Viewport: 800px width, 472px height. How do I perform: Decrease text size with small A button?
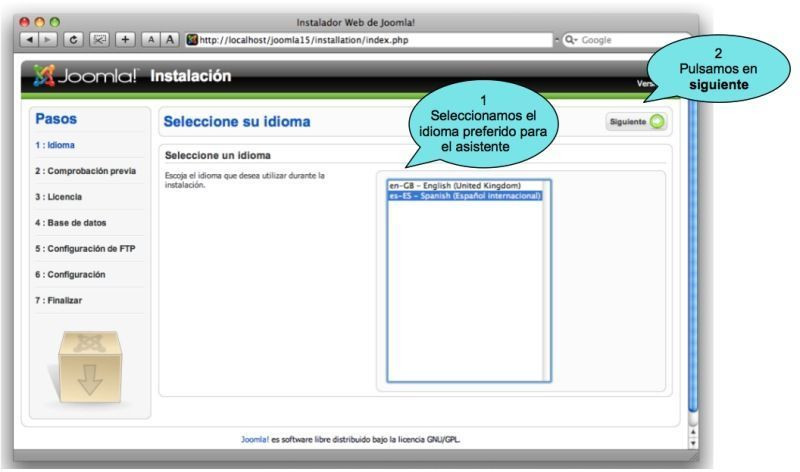click(151, 39)
